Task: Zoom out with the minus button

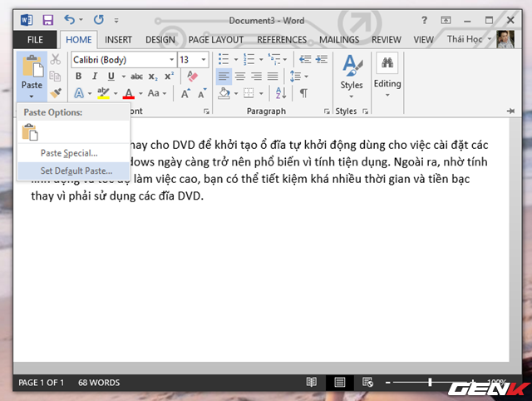Action: (x=388, y=383)
